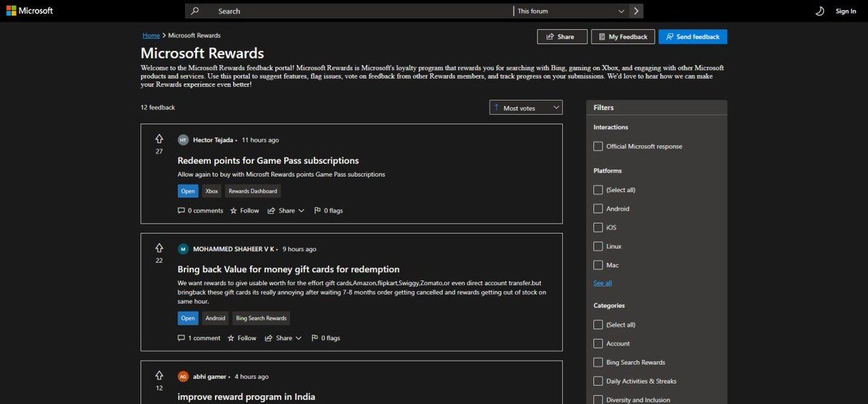
Task: Click the Microsoft Rewards breadcrumb text
Action: (195, 35)
